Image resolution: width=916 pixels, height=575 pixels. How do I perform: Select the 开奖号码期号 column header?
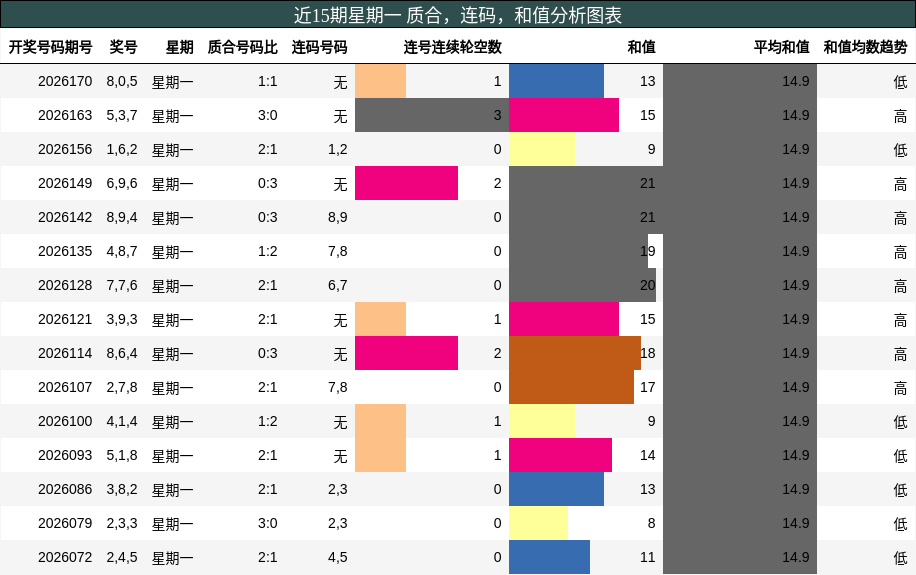50,47
